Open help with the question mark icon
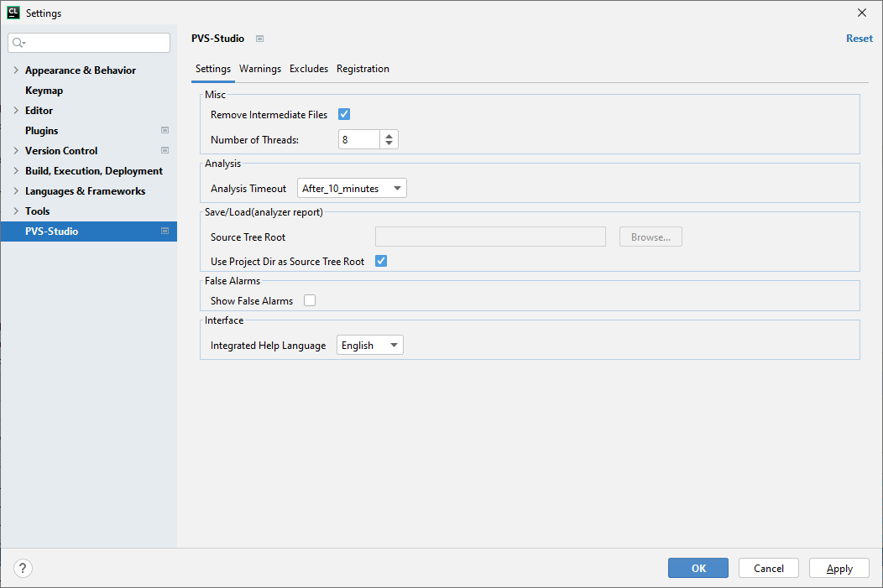The height and width of the screenshot is (588, 883). click(x=23, y=569)
